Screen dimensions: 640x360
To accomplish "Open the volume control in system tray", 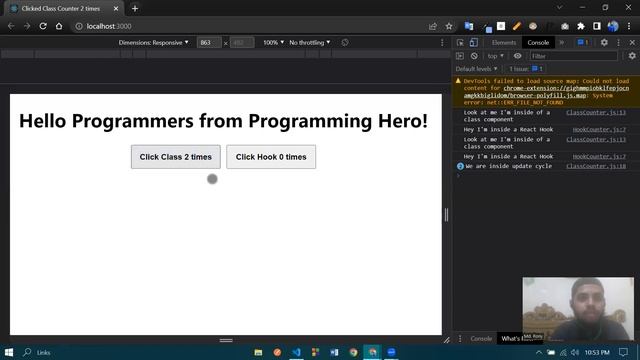I will 575,352.
